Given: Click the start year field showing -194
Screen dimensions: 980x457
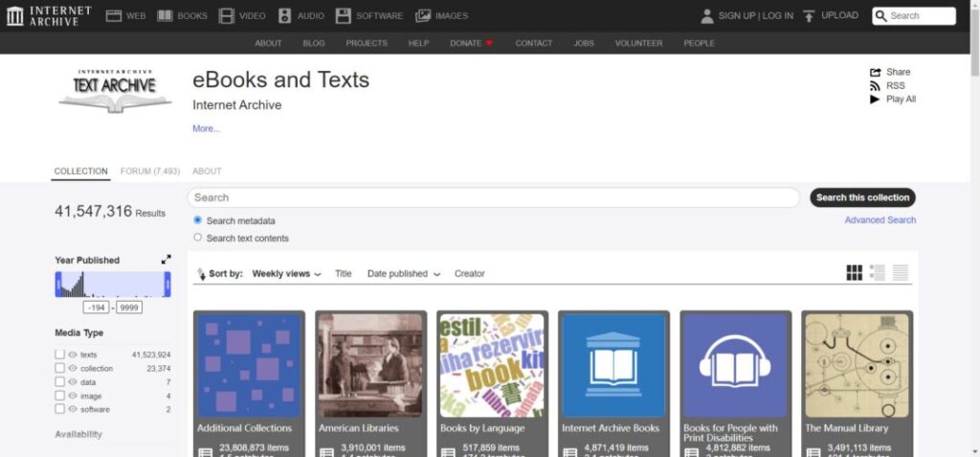Looking at the screenshot, I should (x=97, y=308).
